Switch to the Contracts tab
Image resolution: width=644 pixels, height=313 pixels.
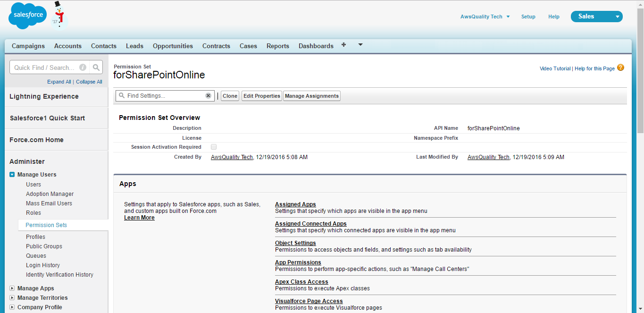click(216, 46)
